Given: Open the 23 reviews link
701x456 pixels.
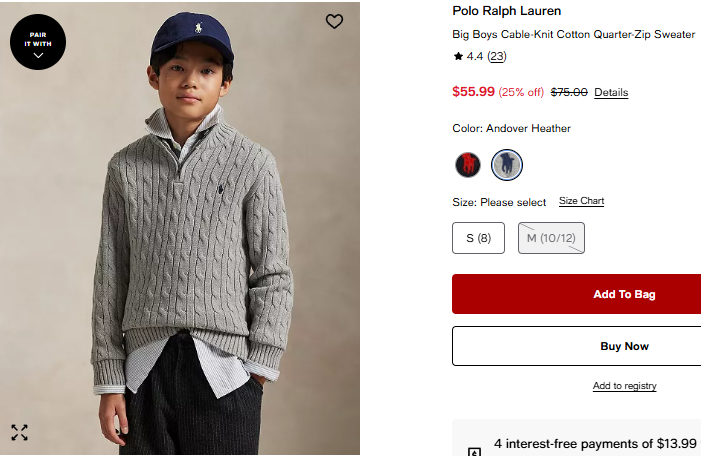Looking at the screenshot, I should [x=496, y=57].
